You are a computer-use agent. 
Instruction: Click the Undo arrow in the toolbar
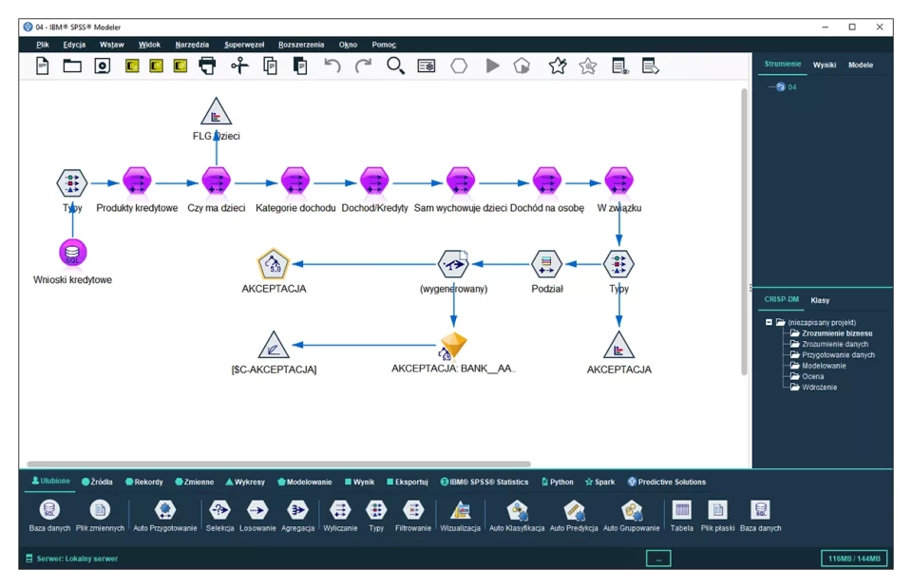point(332,66)
